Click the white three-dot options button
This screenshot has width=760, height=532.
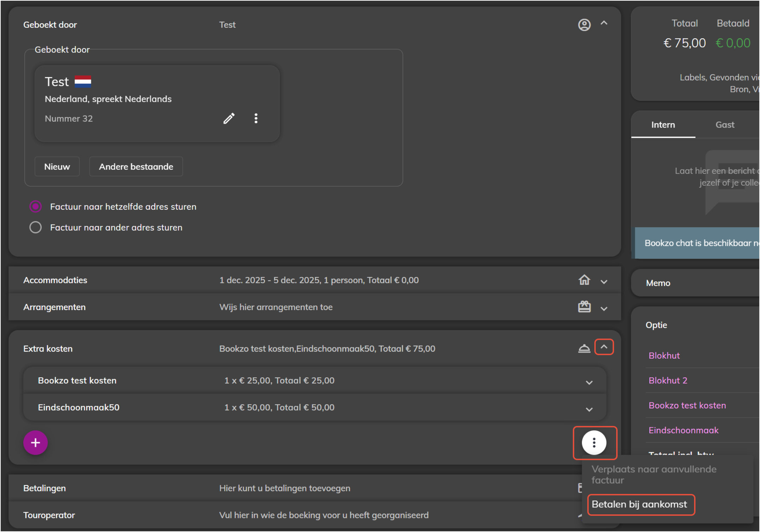[x=594, y=443]
